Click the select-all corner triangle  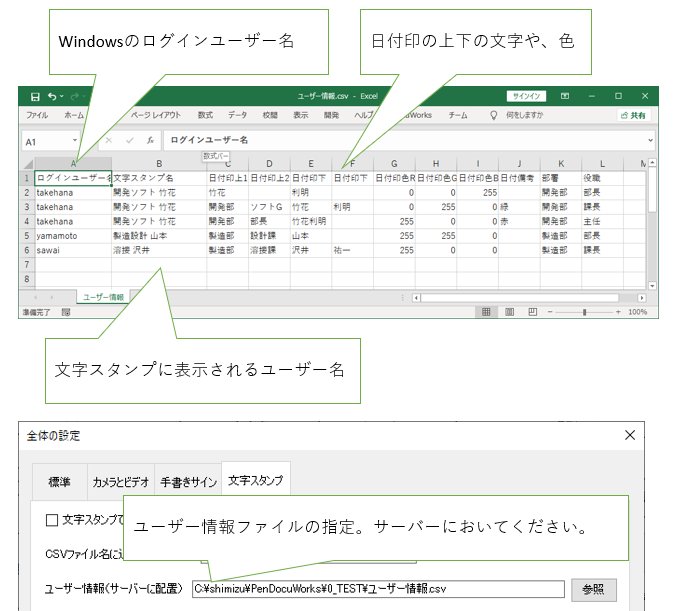point(28,164)
